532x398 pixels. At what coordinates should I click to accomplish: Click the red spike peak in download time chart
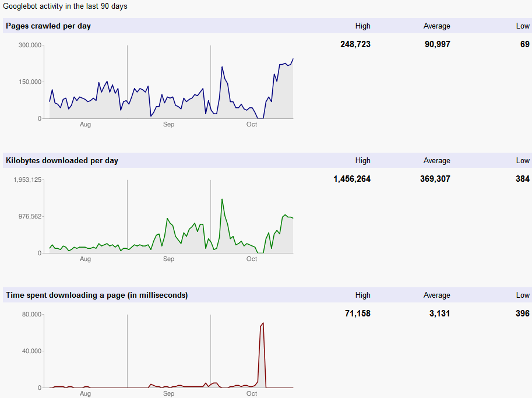point(263,323)
